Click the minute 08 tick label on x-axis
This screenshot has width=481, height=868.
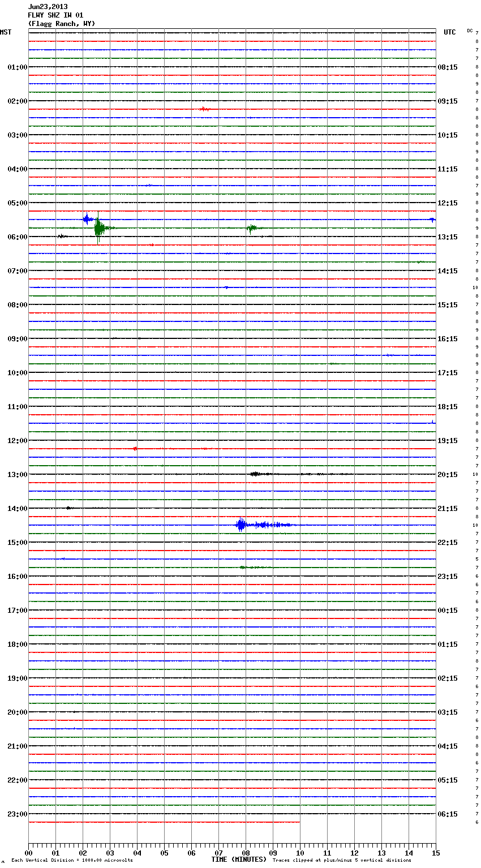pos(246,853)
